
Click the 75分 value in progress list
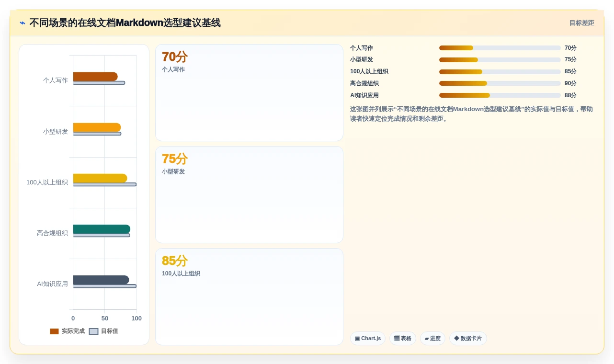(x=570, y=60)
